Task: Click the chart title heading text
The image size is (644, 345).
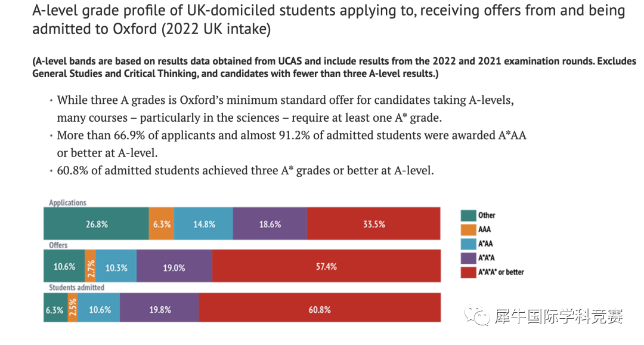Action: click(329, 19)
